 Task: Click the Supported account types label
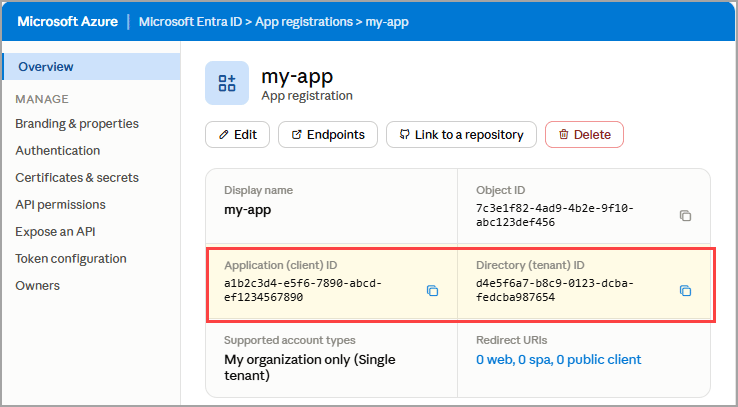pyautogui.click(x=290, y=340)
